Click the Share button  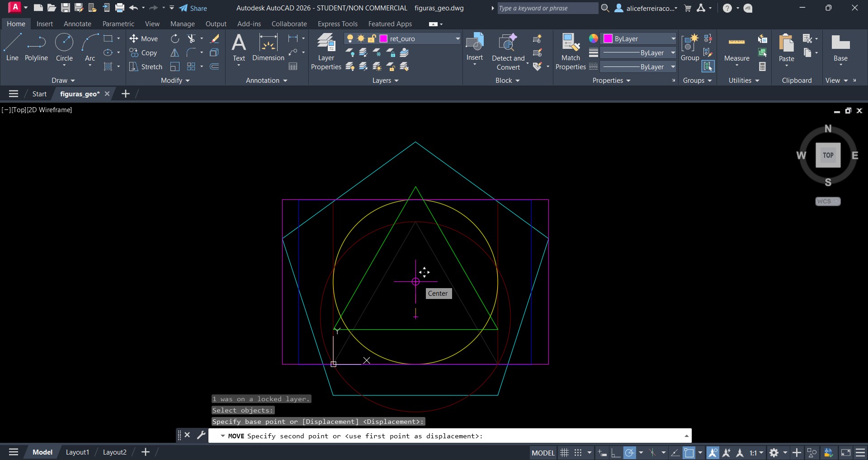(193, 8)
